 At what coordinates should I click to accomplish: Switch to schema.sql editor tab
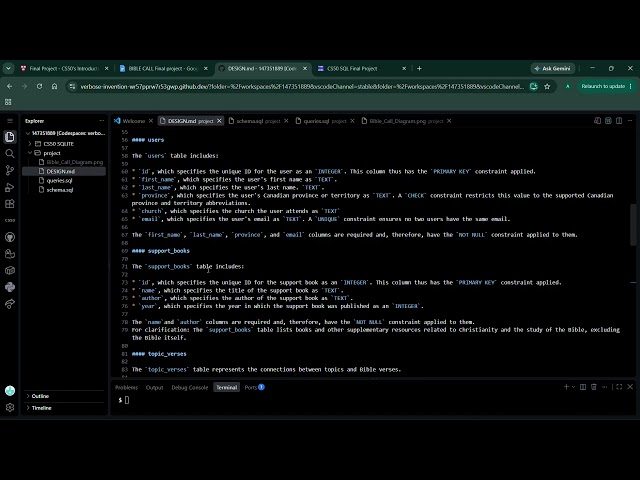pos(254,121)
